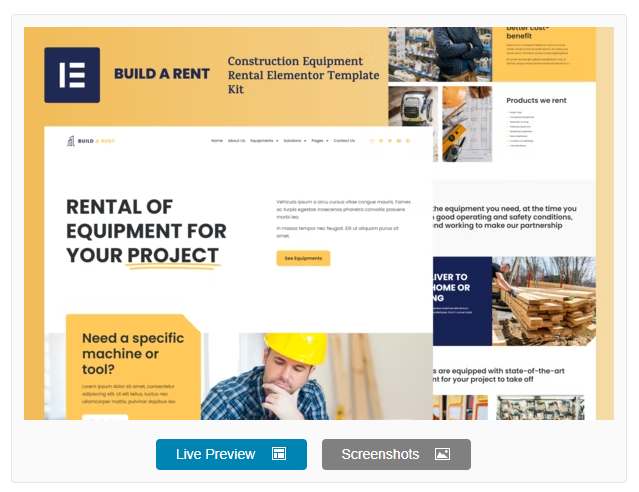Viewport: 639px width, 492px height.
Task: Expand the Pages dropdown menu
Action: click(320, 141)
